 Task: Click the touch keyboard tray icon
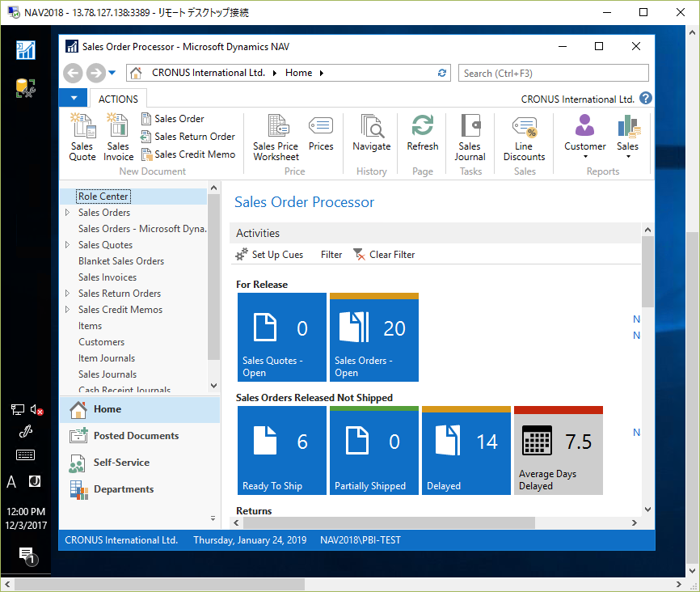tap(25, 455)
